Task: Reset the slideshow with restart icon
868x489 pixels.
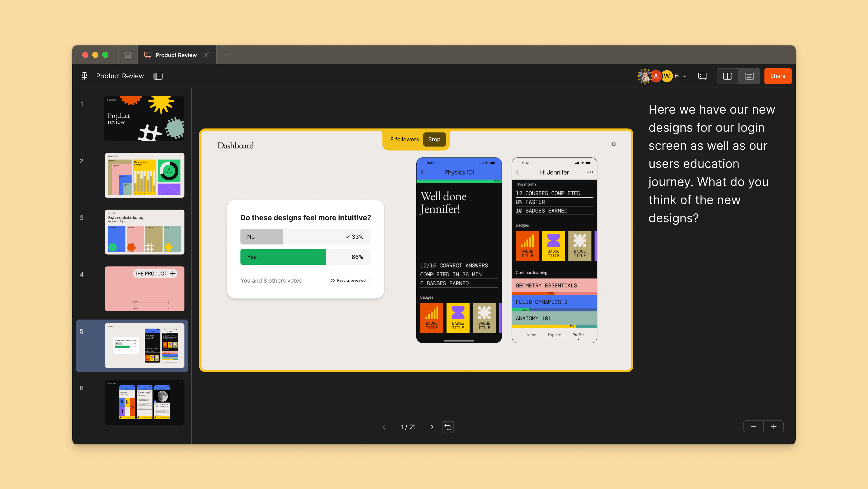Action: click(448, 427)
